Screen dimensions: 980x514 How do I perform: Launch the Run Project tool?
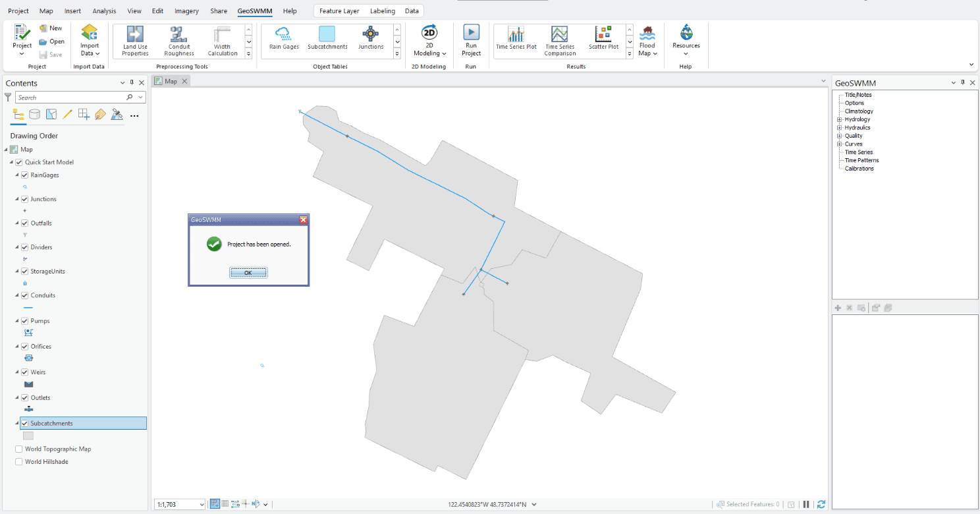pyautogui.click(x=471, y=41)
